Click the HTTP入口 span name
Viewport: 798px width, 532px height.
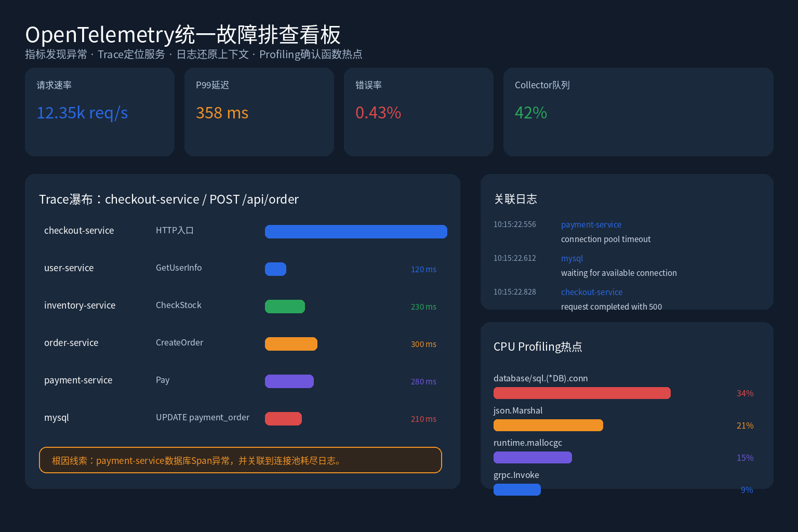pyautogui.click(x=175, y=230)
